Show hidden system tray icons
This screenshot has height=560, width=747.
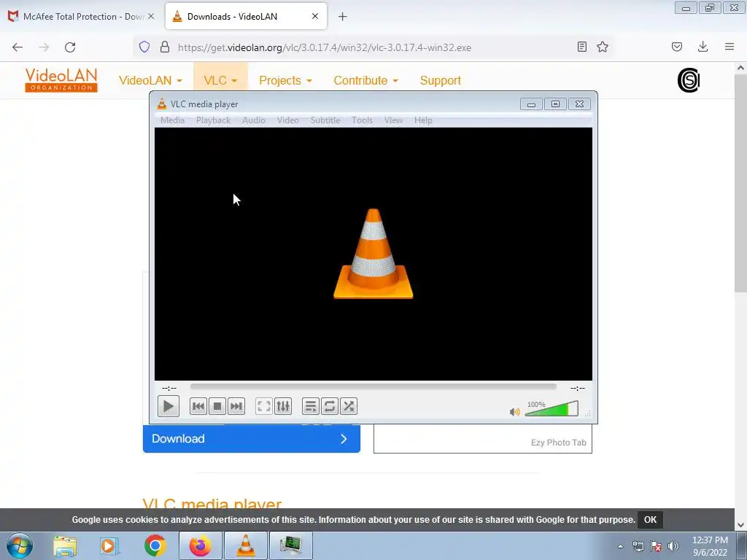(x=620, y=546)
